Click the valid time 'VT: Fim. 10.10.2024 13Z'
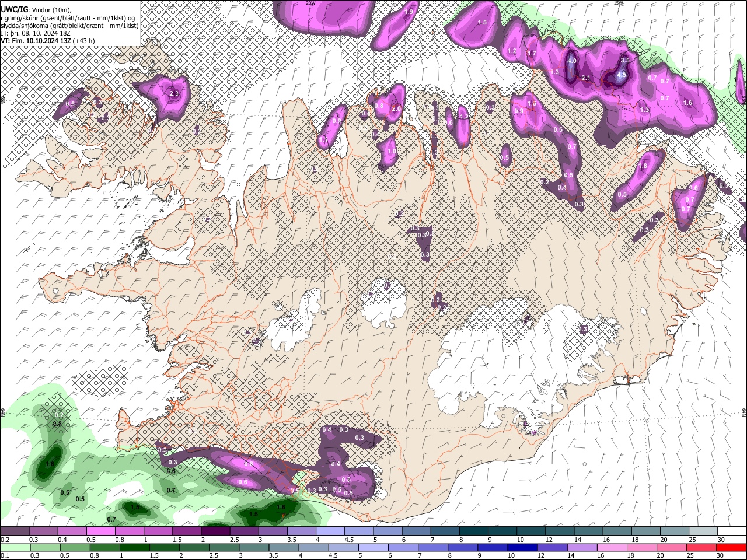Viewport: 747px width, 560px height. [36, 41]
